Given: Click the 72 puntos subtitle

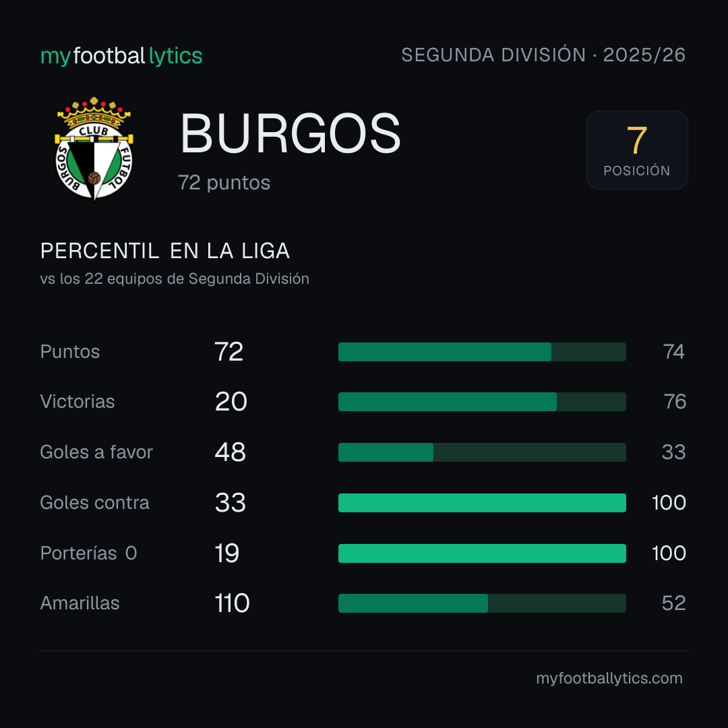Looking at the screenshot, I should coord(224,183).
